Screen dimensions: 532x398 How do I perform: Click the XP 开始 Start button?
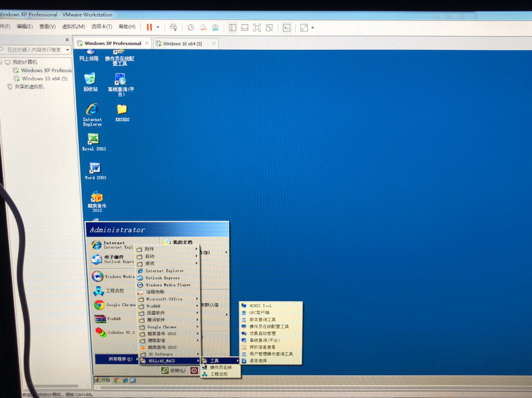[103, 380]
